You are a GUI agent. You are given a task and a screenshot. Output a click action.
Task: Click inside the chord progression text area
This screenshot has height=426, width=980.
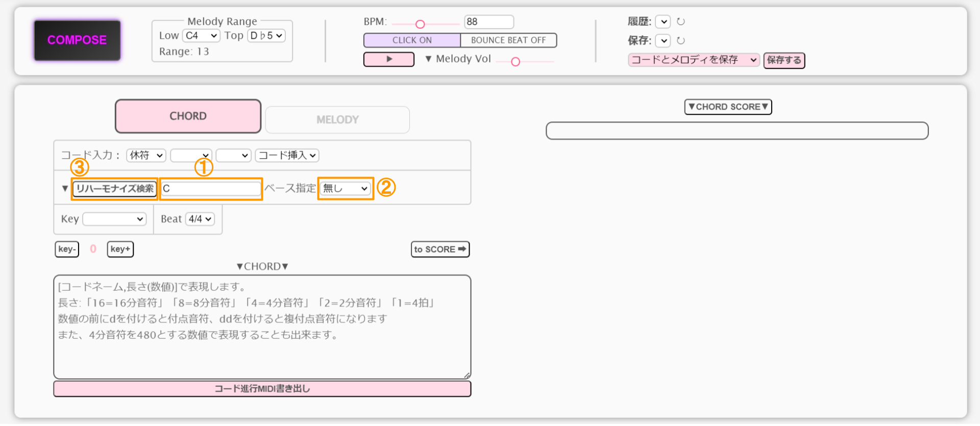point(262,328)
